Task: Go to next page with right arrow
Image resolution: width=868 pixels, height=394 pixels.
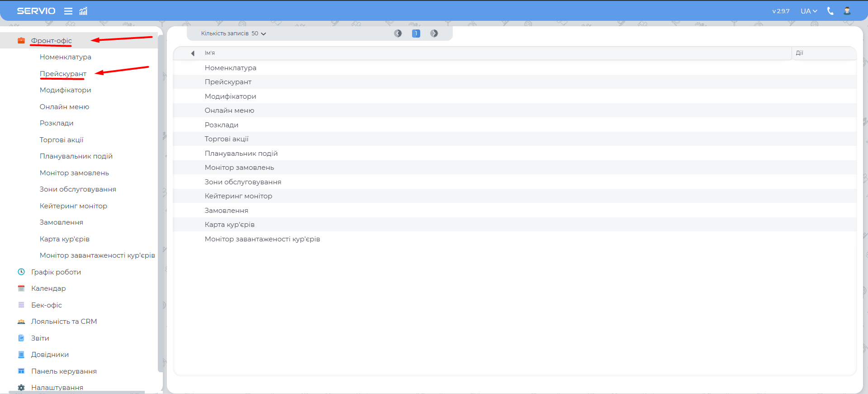Action: [434, 34]
